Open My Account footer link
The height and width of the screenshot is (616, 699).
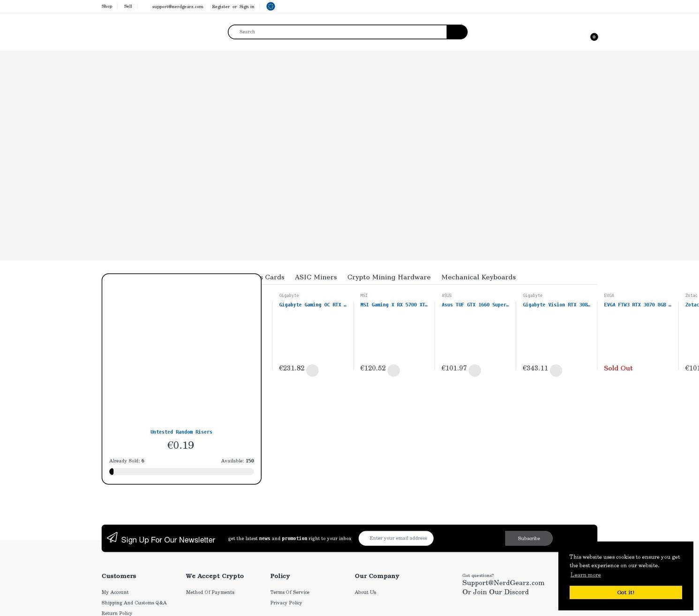(x=115, y=592)
